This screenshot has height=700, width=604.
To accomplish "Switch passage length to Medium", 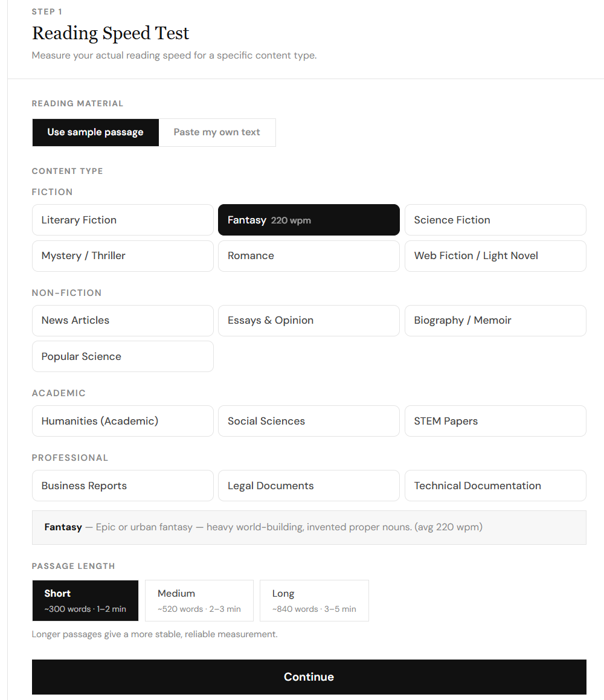I will [199, 600].
